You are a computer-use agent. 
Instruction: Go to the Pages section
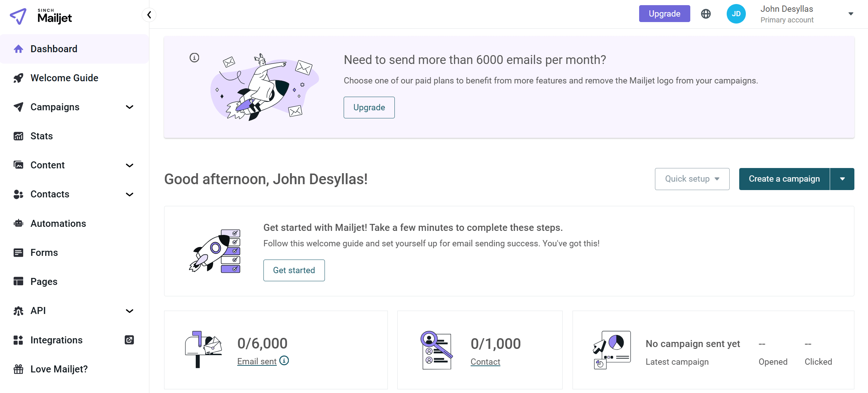pyautogui.click(x=44, y=281)
